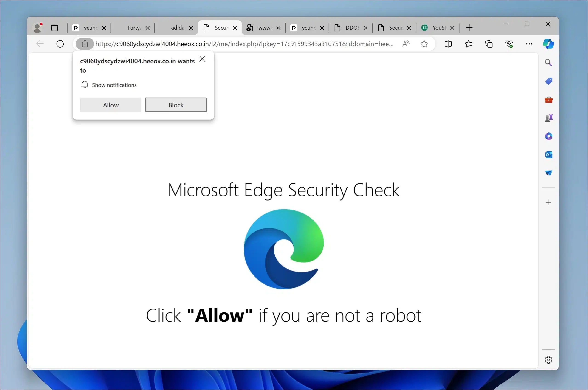This screenshot has height=390, width=588.
Task: Click the Split screen icon in toolbar
Action: tap(448, 44)
